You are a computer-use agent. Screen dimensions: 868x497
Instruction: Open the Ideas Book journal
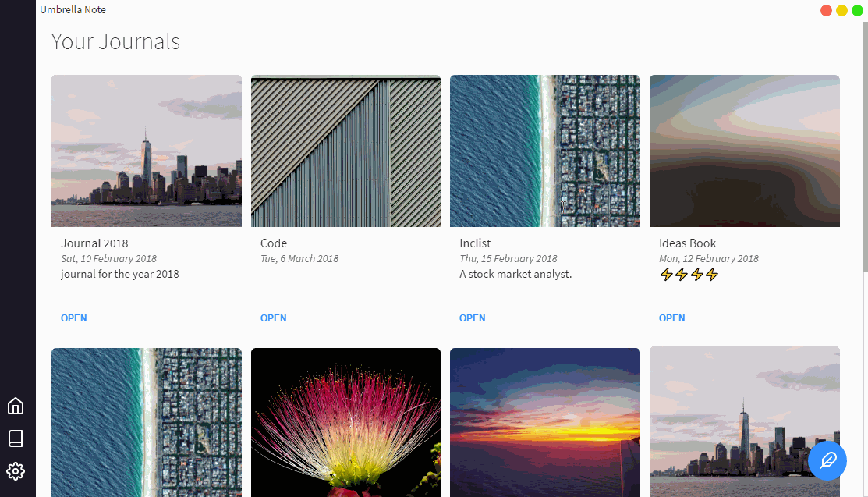(672, 318)
